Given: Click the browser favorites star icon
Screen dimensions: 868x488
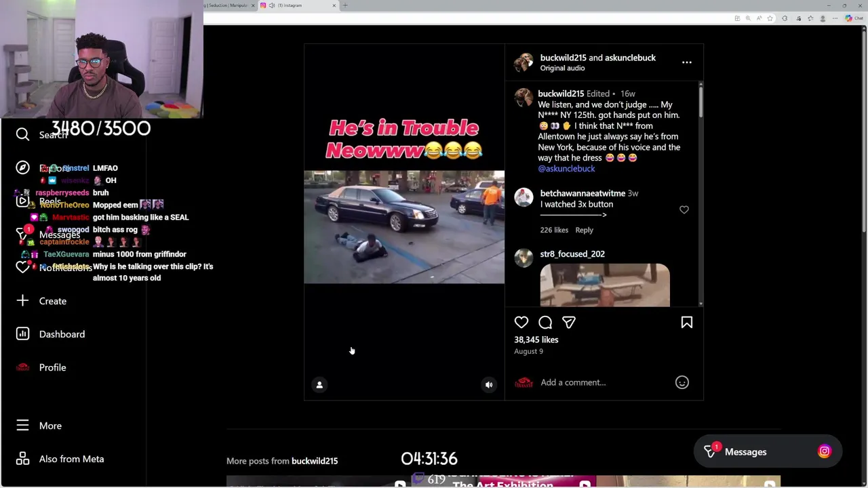Looking at the screenshot, I should [770, 18].
